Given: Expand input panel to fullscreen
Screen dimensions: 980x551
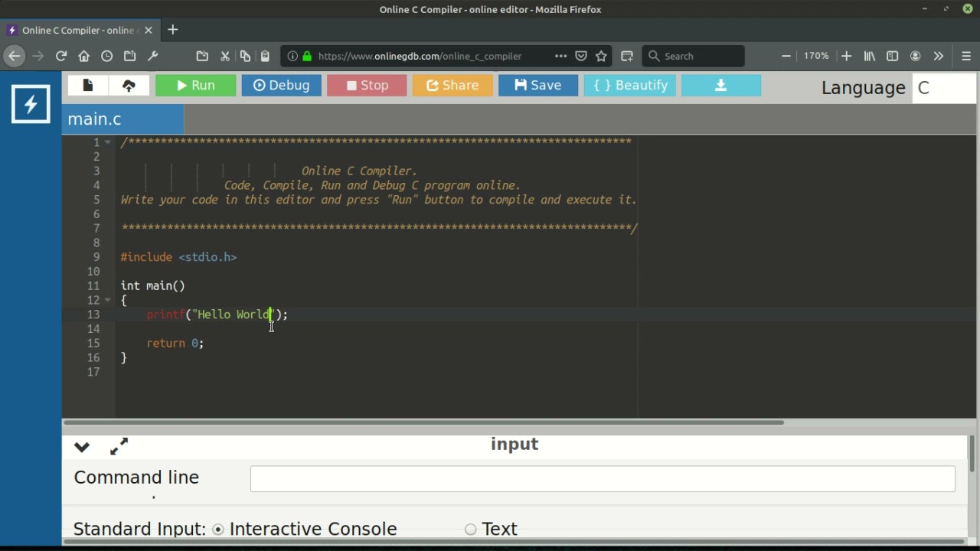Looking at the screenshot, I should (x=119, y=446).
